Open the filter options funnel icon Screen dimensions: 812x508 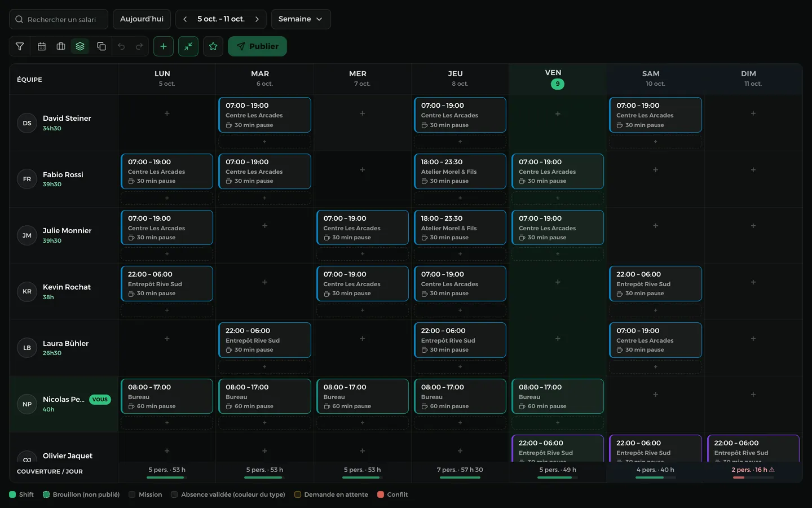point(20,46)
